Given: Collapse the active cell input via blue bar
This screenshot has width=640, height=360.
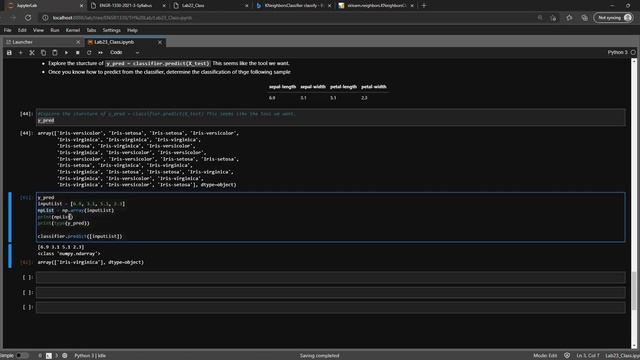Looking at the screenshot, I should [x=10, y=217].
